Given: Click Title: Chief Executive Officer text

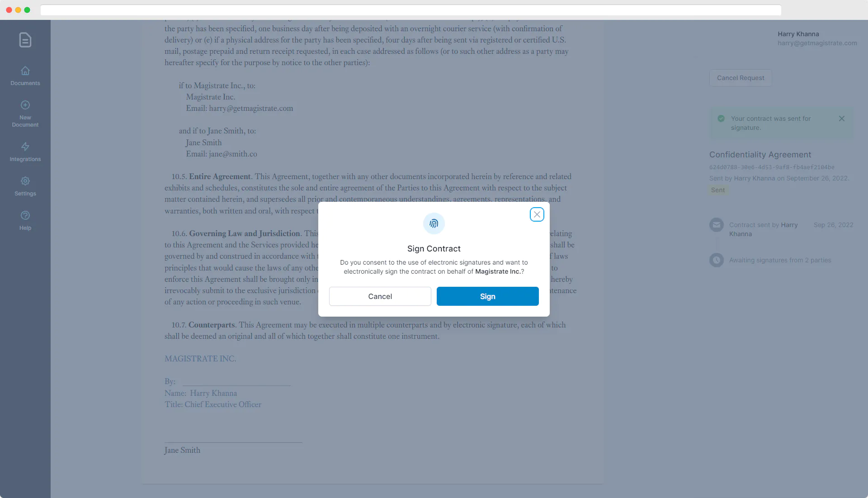Looking at the screenshot, I should 213,404.
